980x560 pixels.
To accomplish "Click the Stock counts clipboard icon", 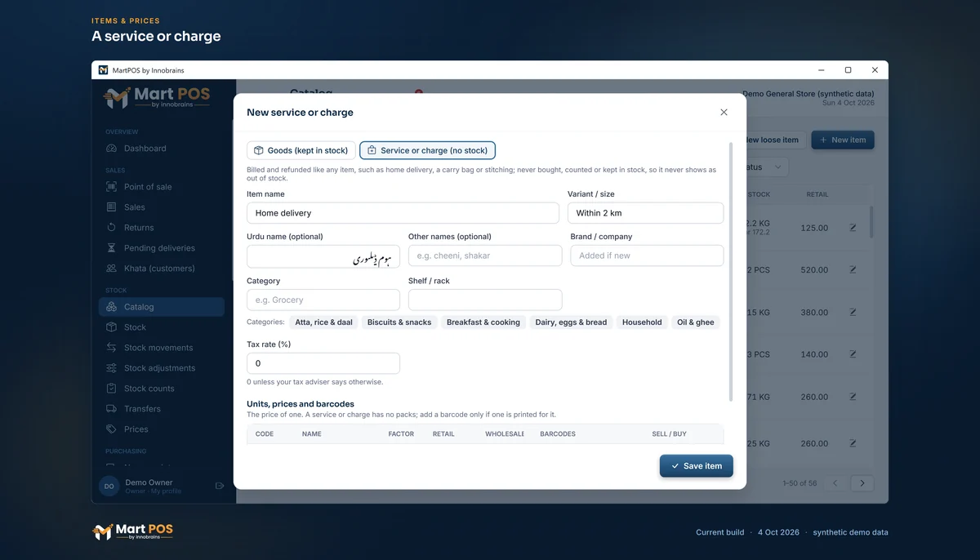I will (x=111, y=389).
